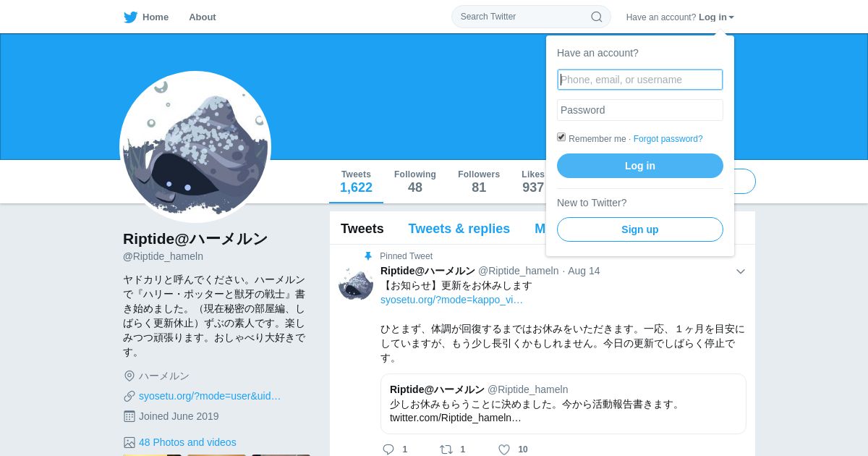The image size is (868, 456).
Task: Retweet the pinned tweet
Action: coord(446,449)
